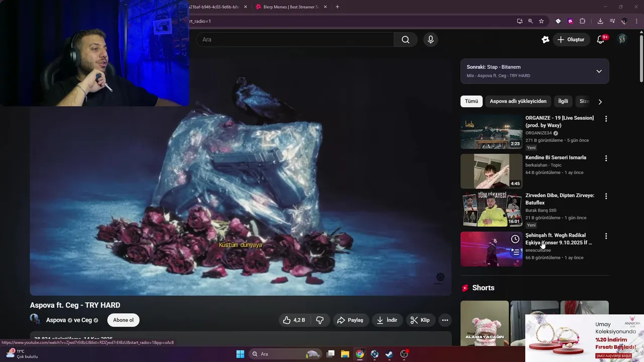This screenshot has height=362, width=644.
Task: Click the white dice extension icon
Action: point(558,21)
